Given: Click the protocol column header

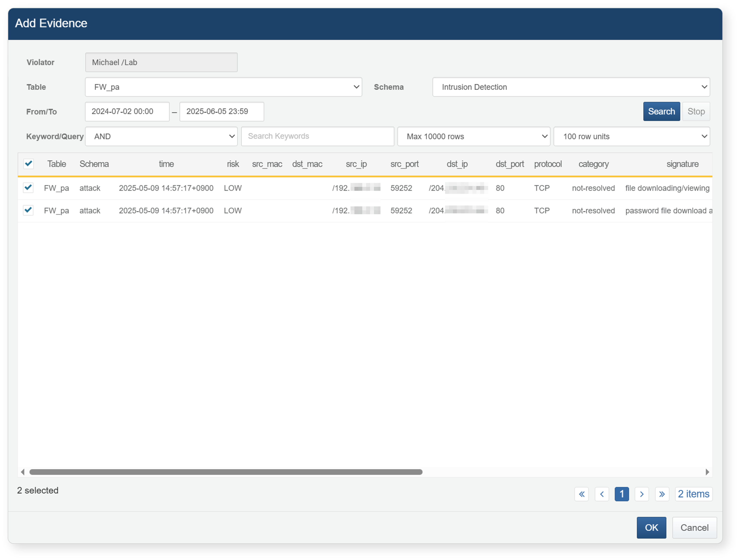Looking at the screenshot, I should click(548, 164).
